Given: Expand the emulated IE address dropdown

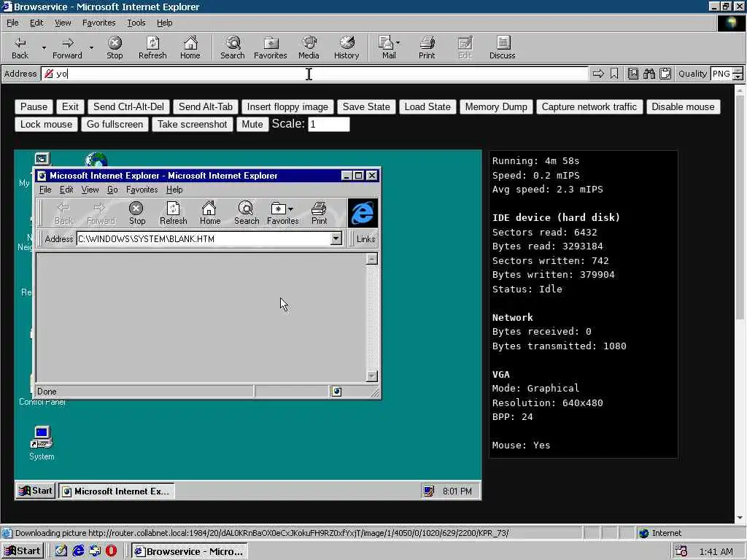Looking at the screenshot, I should [x=336, y=238].
